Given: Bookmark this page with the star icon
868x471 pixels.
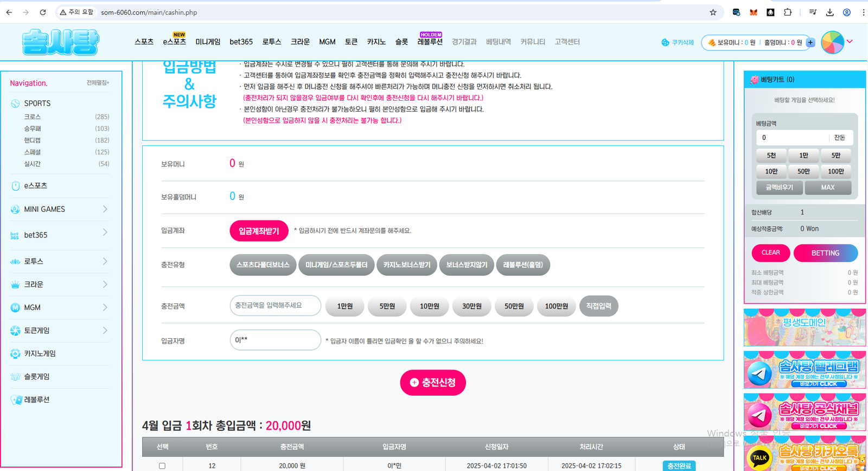Looking at the screenshot, I should pyautogui.click(x=713, y=12).
